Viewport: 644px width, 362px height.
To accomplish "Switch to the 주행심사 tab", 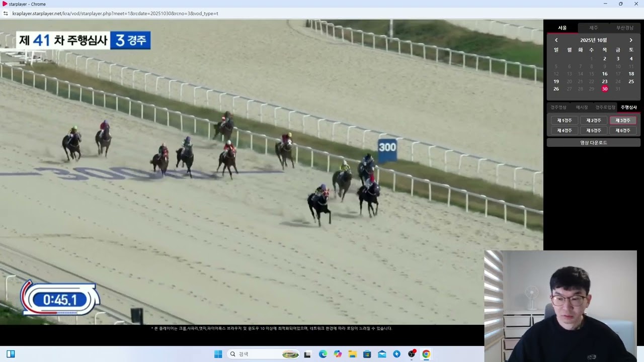I will tap(628, 107).
